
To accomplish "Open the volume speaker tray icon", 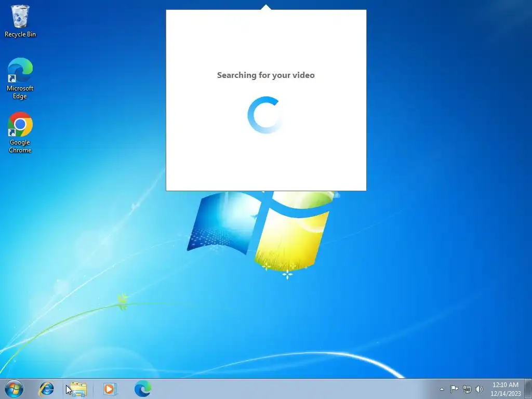I will [x=479, y=389].
